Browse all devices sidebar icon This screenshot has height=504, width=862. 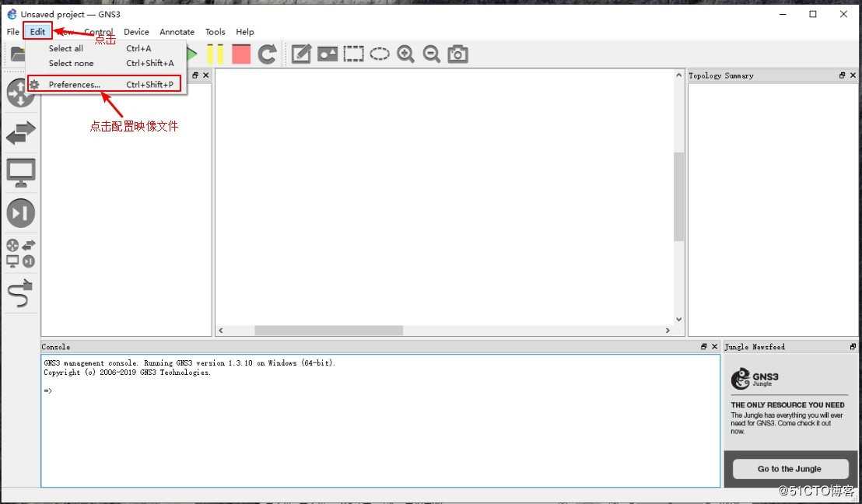pyautogui.click(x=21, y=253)
